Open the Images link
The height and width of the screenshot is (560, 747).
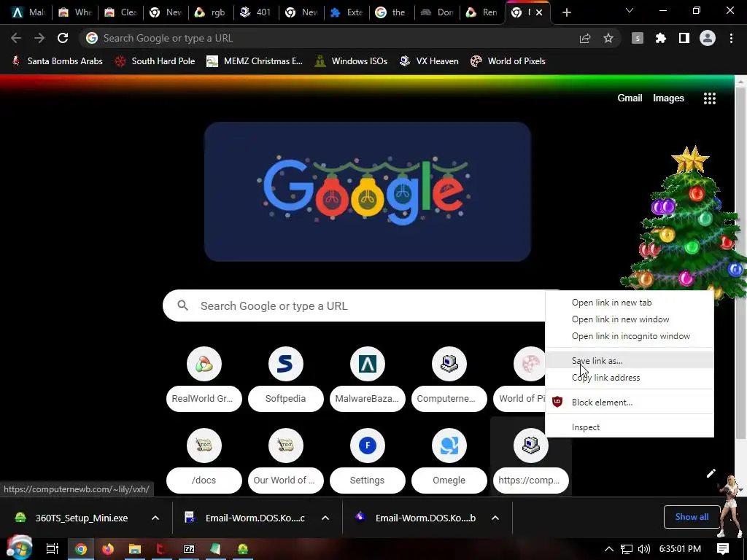(668, 98)
